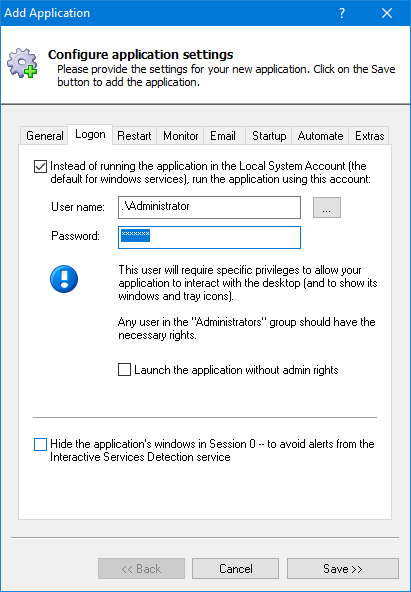Click the gear with plus icon
Image resolution: width=411 pixels, height=592 pixels.
point(22,63)
